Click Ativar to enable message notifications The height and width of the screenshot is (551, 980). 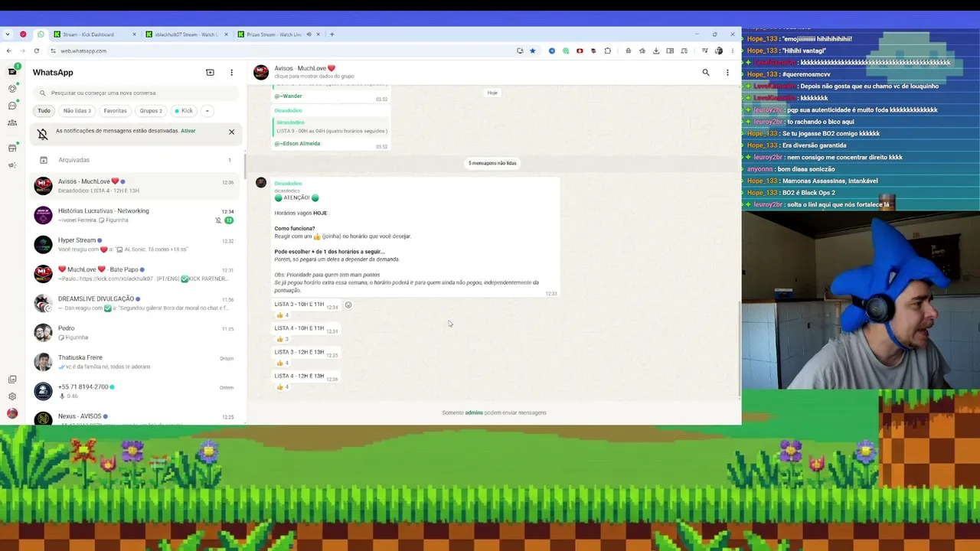tap(188, 131)
